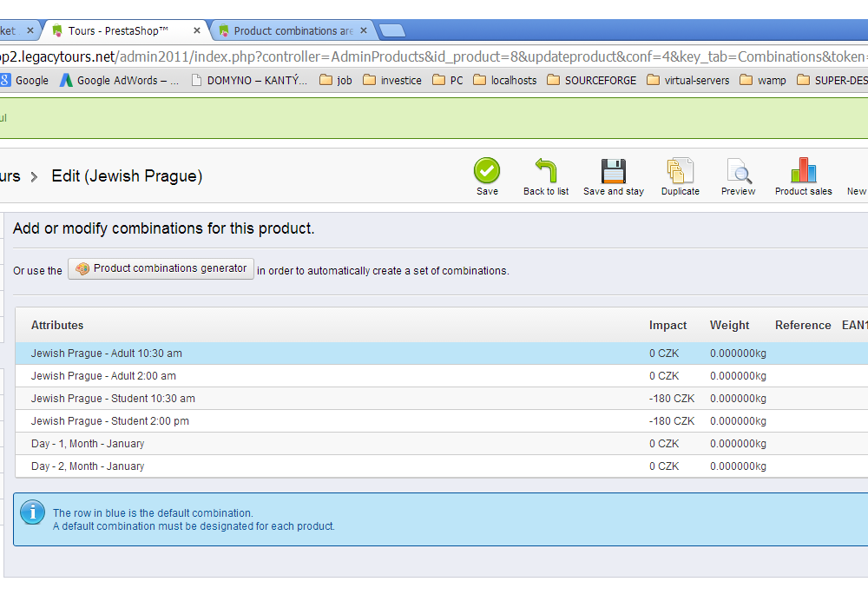Select row Jewish Prague - Student 10:30 am
The height and width of the screenshot is (608, 868).
pyautogui.click(x=442, y=399)
